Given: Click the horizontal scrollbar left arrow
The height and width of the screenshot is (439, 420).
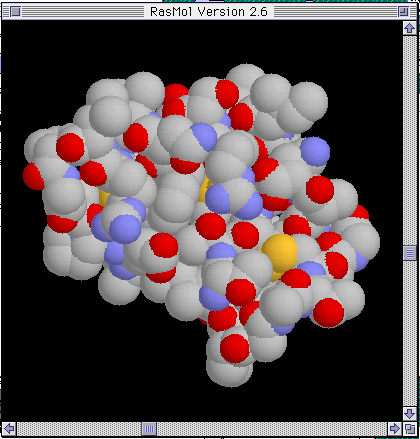Looking at the screenshot, I should coord(9,428).
